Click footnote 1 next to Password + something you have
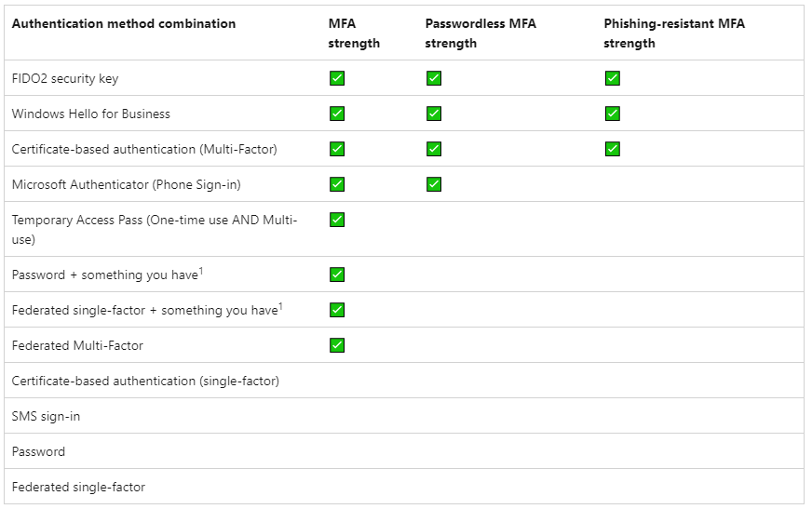The height and width of the screenshot is (509, 812). (201, 271)
